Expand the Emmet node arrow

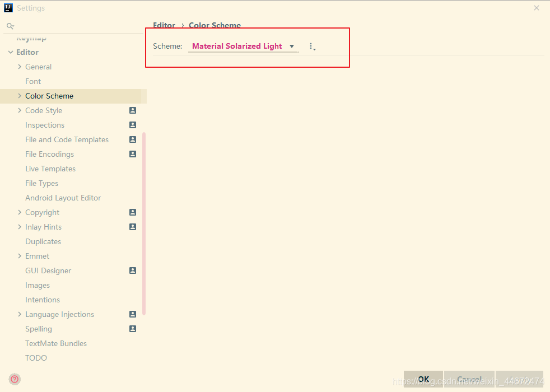20,256
